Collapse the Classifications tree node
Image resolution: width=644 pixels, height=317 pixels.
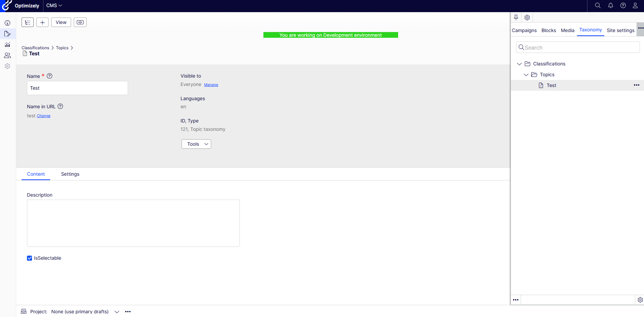click(519, 64)
